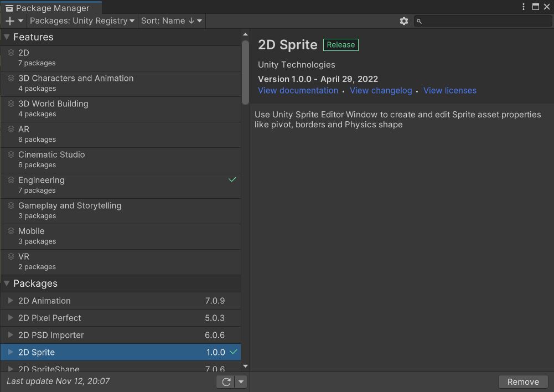Collapse the Features section

[7, 37]
